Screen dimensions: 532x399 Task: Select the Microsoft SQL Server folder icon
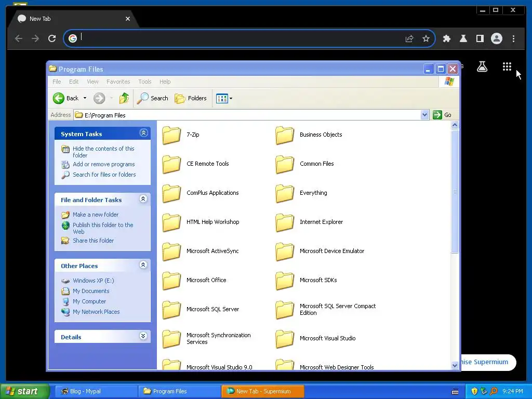click(x=171, y=310)
